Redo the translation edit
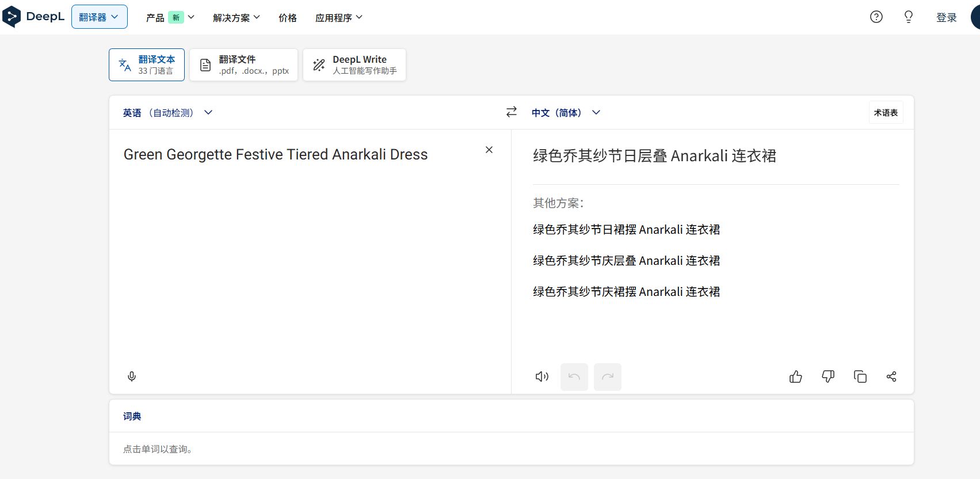This screenshot has height=479, width=980. point(608,377)
